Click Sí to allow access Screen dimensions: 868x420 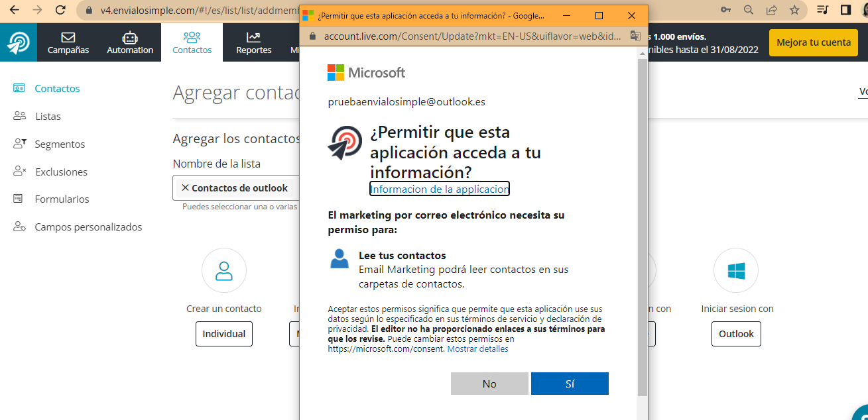coord(570,384)
